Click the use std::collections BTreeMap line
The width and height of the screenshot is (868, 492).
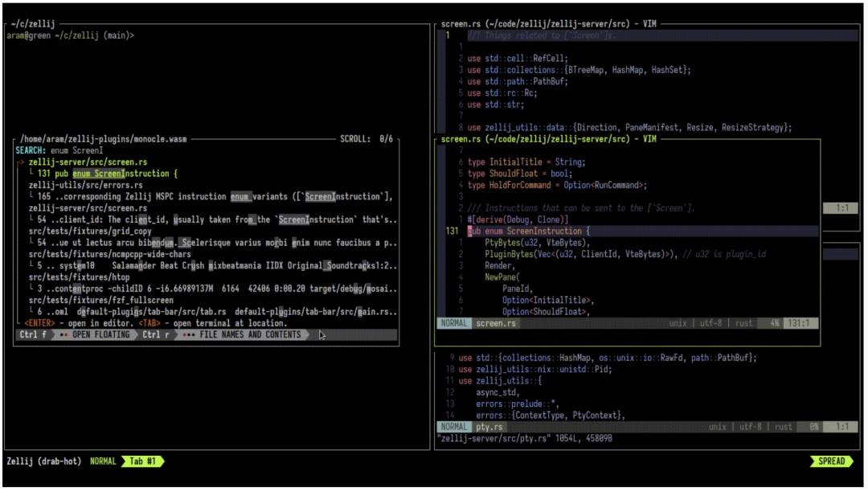pos(579,70)
